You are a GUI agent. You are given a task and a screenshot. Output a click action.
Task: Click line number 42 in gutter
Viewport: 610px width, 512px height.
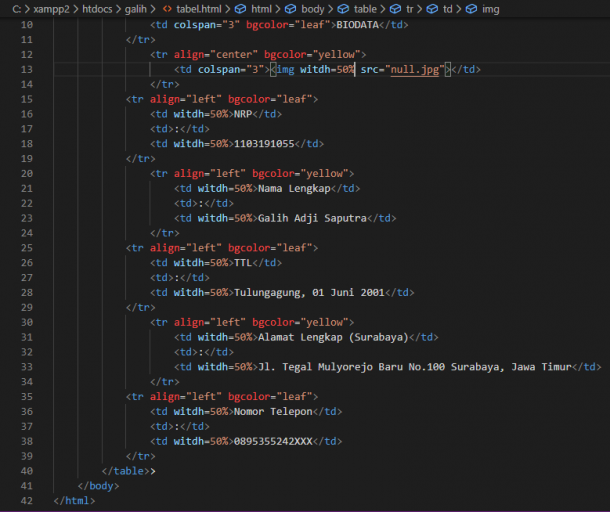27,501
